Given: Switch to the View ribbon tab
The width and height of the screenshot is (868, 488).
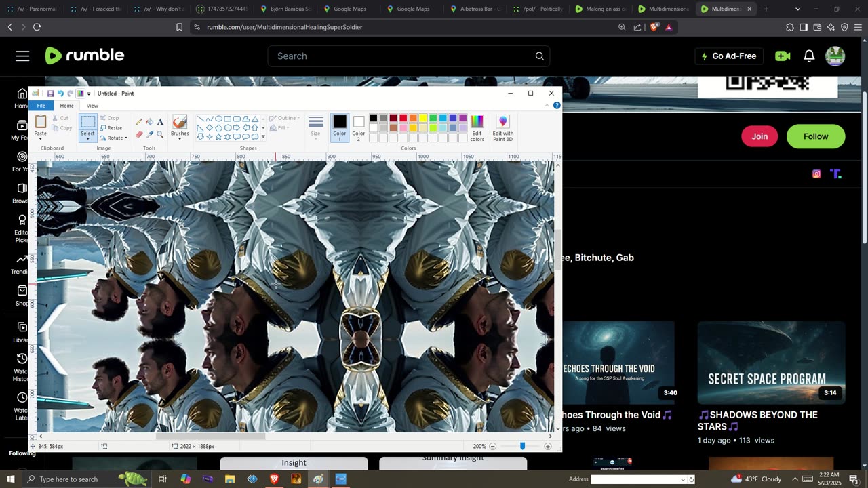Looking at the screenshot, I should [92, 106].
